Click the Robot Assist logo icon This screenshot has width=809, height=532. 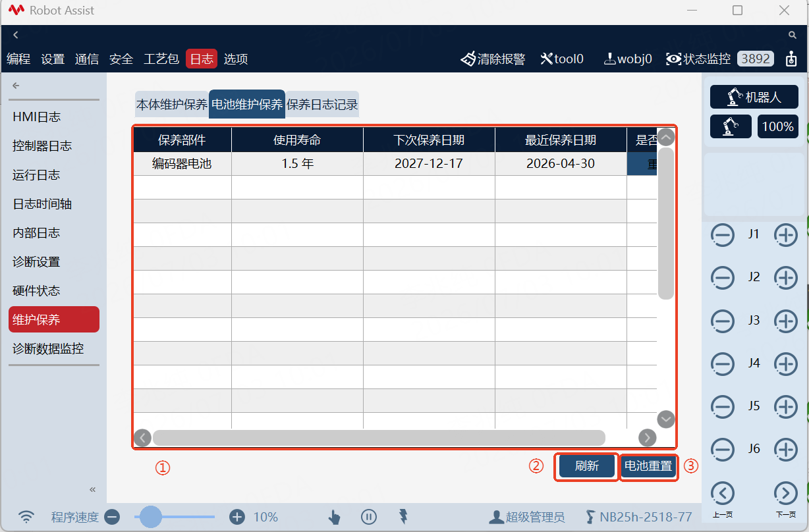16,11
